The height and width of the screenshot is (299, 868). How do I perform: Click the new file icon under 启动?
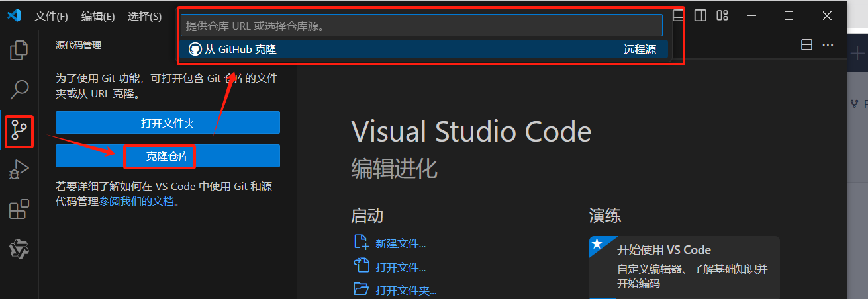[x=361, y=242]
